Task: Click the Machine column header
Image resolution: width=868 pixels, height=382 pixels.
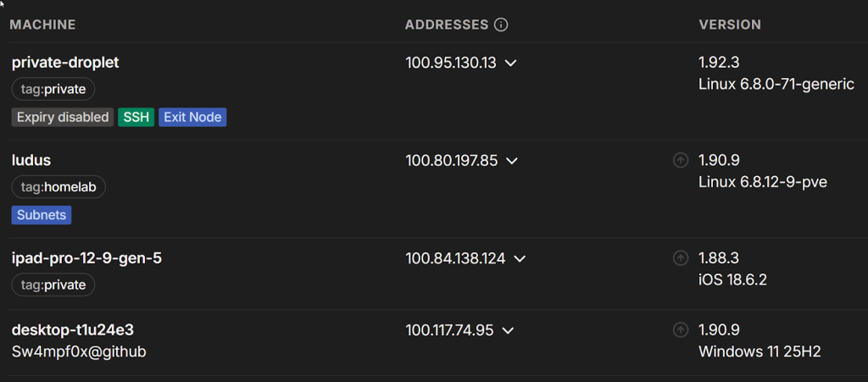Action: (42, 25)
